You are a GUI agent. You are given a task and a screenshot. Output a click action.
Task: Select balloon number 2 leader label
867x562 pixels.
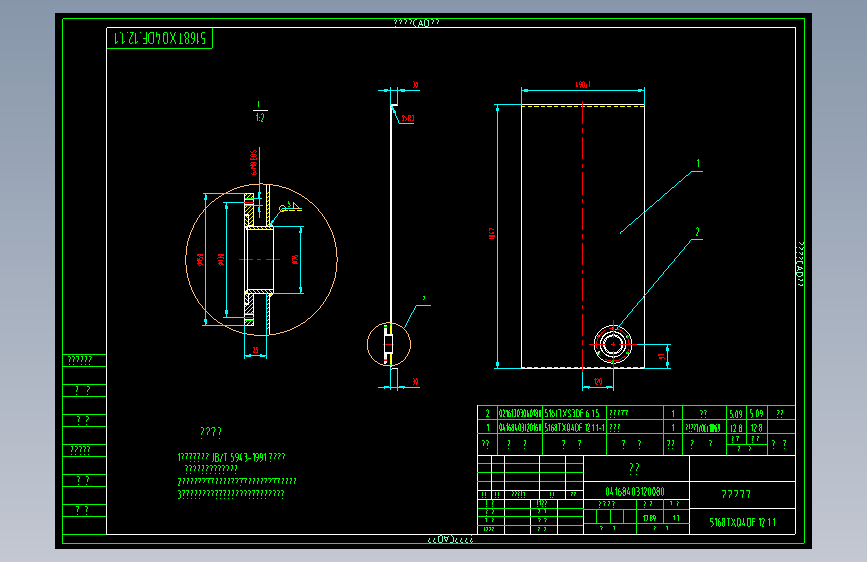[x=697, y=232]
